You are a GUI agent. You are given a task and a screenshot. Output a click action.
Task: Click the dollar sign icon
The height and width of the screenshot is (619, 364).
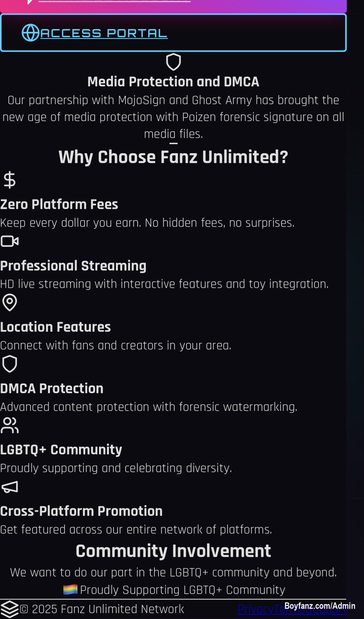pos(10,180)
